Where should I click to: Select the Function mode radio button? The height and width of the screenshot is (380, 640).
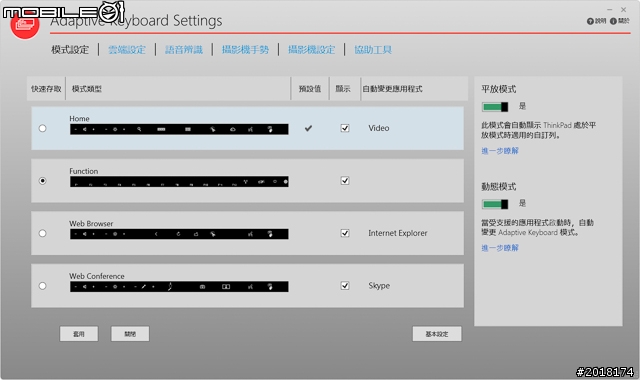tap(42, 180)
